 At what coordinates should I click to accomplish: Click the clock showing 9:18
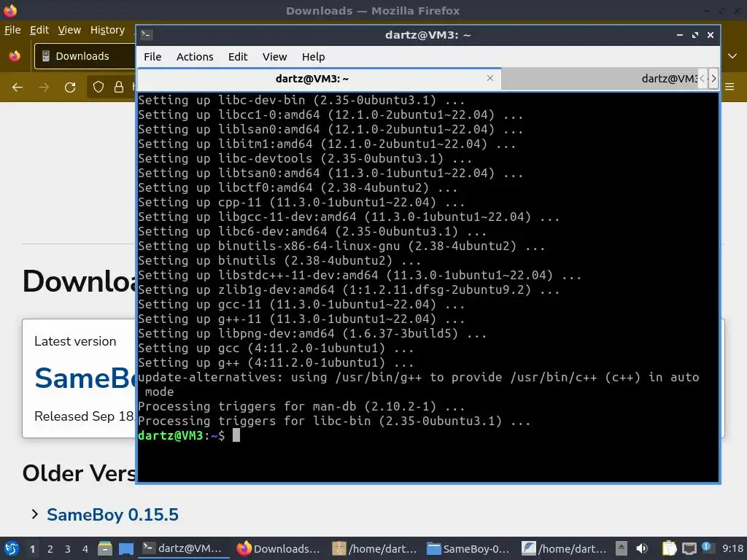(x=732, y=548)
